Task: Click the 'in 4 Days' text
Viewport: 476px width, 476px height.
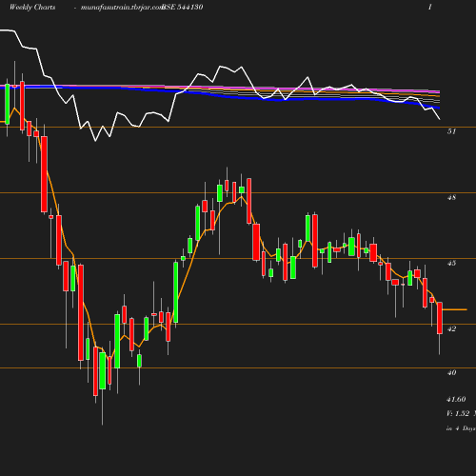Action: click(461, 428)
